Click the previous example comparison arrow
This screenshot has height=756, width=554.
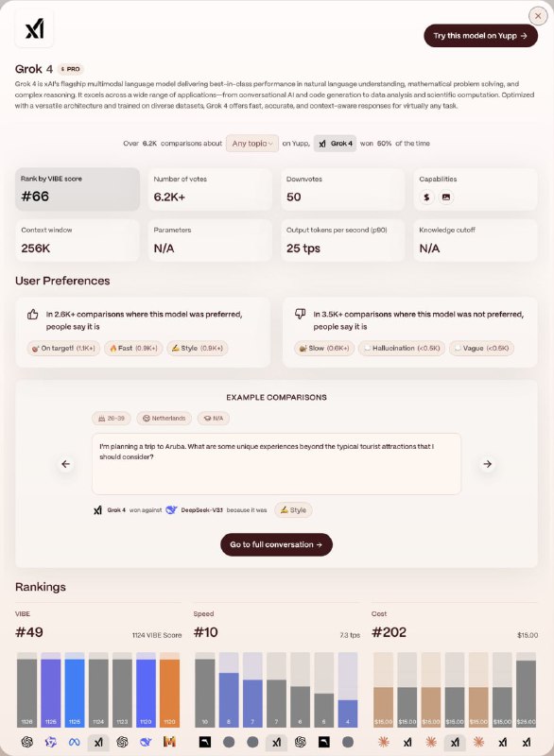[x=65, y=464]
